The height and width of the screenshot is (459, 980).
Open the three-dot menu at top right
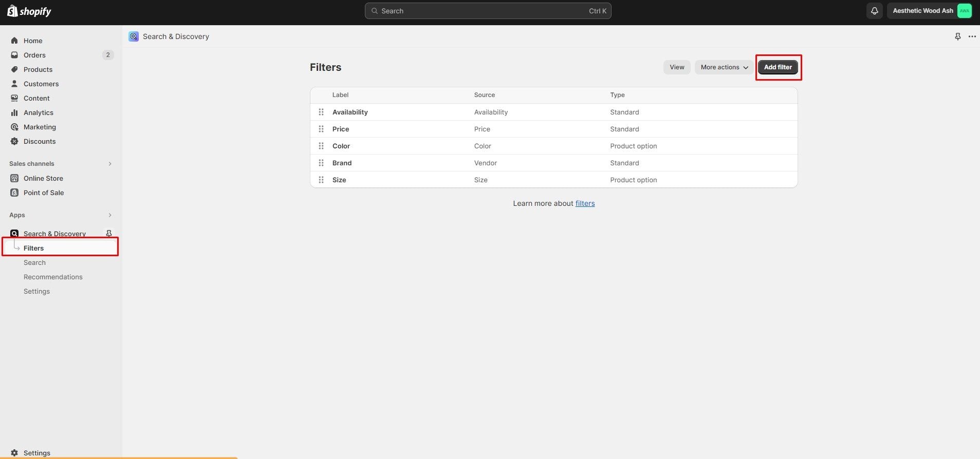[x=972, y=36]
